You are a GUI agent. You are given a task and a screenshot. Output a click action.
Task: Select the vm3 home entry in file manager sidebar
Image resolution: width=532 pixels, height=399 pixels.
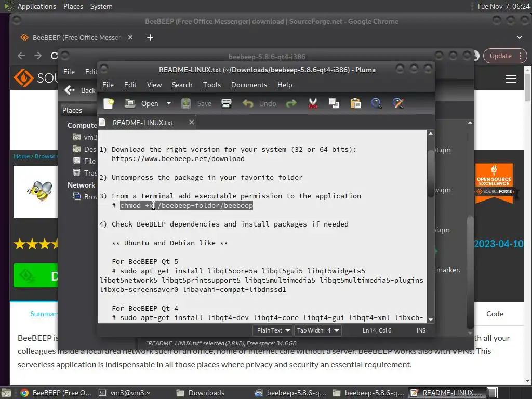pos(85,137)
